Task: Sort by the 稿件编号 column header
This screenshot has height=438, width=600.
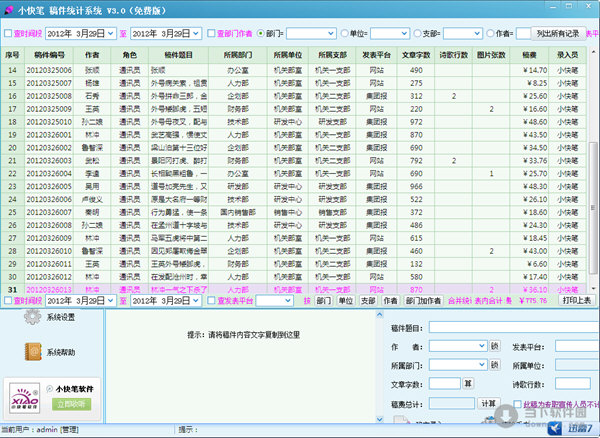Action: point(52,53)
